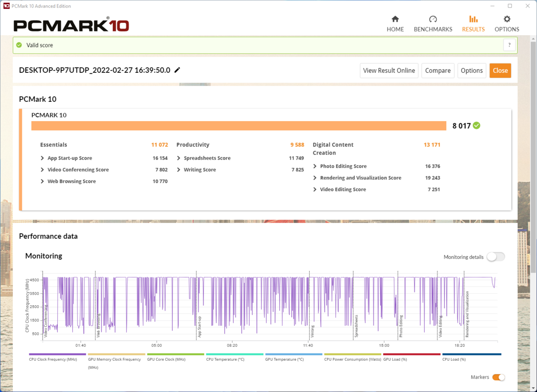Select GPU Load legend item
Viewport: 537px width, 392px height.
412,357
